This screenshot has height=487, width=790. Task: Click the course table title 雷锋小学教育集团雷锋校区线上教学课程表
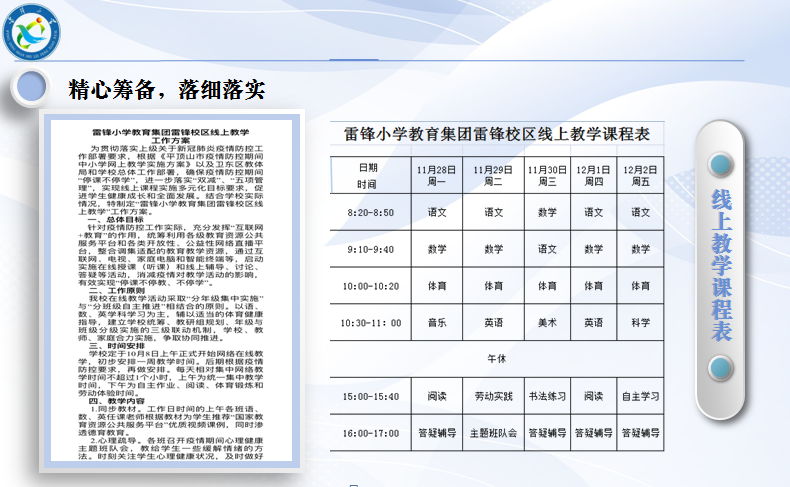click(497, 133)
